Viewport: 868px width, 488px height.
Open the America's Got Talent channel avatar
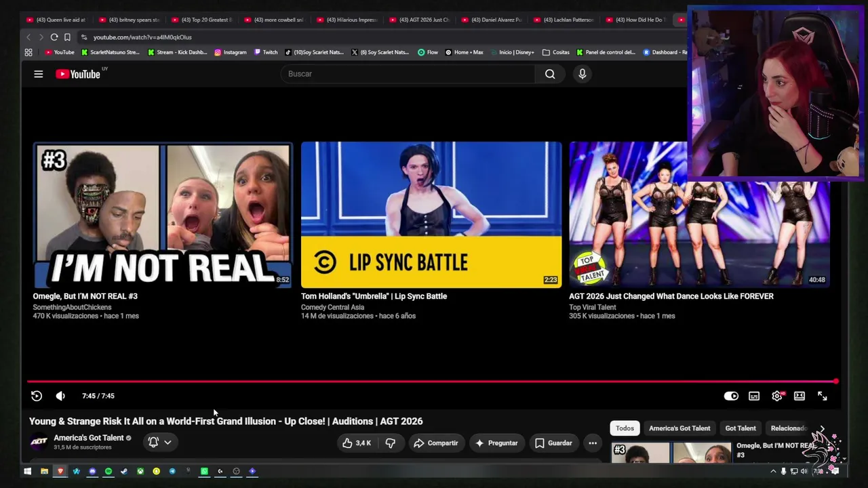coord(39,442)
